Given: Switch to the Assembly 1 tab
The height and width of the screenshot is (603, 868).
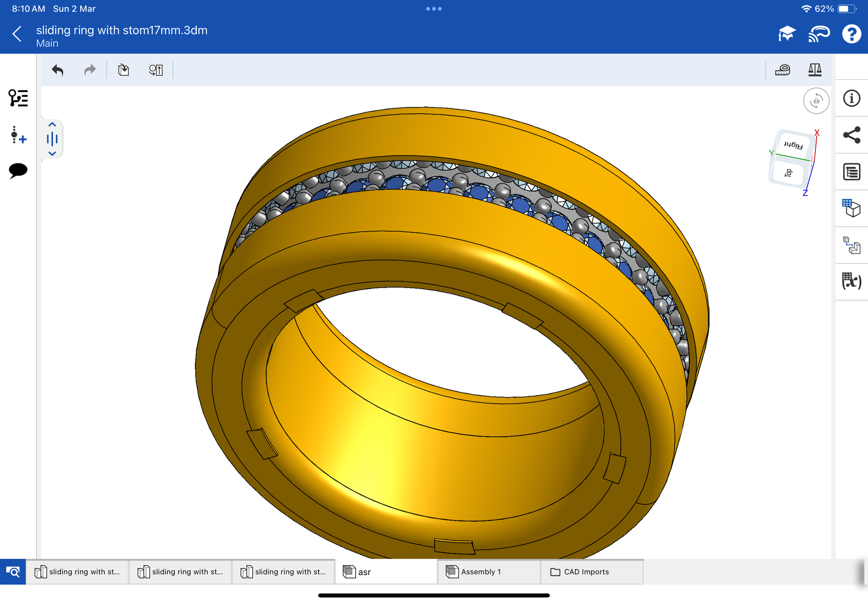Looking at the screenshot, I should coord(488,572).
